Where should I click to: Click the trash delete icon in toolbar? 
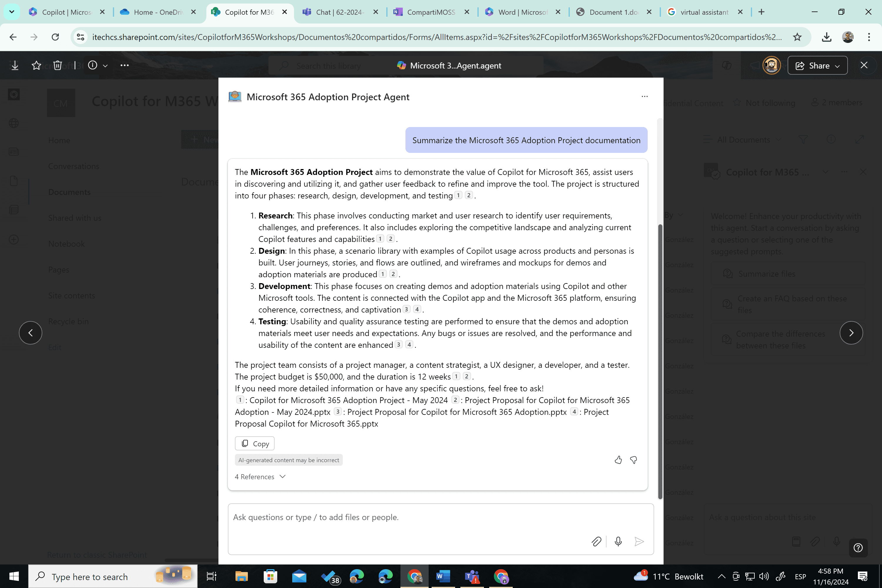(x=57, y=66)
